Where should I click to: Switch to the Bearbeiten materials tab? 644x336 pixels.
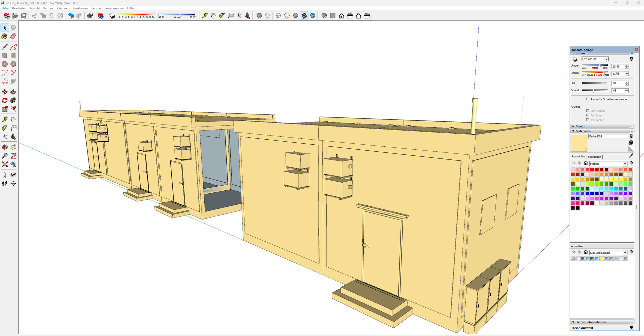pyautogui.click(x=594, y=157)
